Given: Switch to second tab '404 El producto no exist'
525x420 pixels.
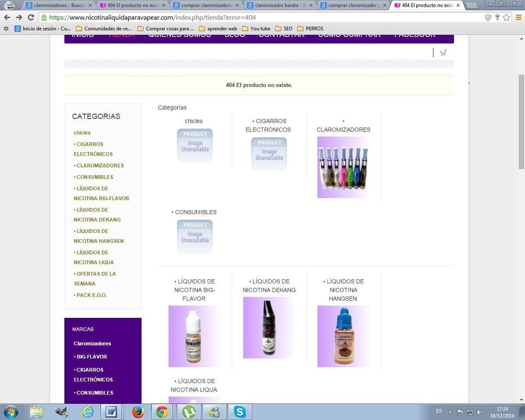Looking at the screenshot, I should 133,5.
